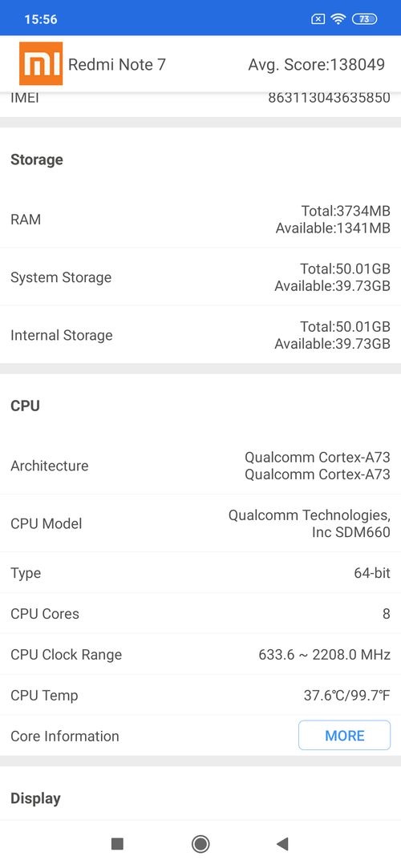Screen dimensions: 401x868
Task: Open MORE for Core Information
Action: (x=345, y=735)
